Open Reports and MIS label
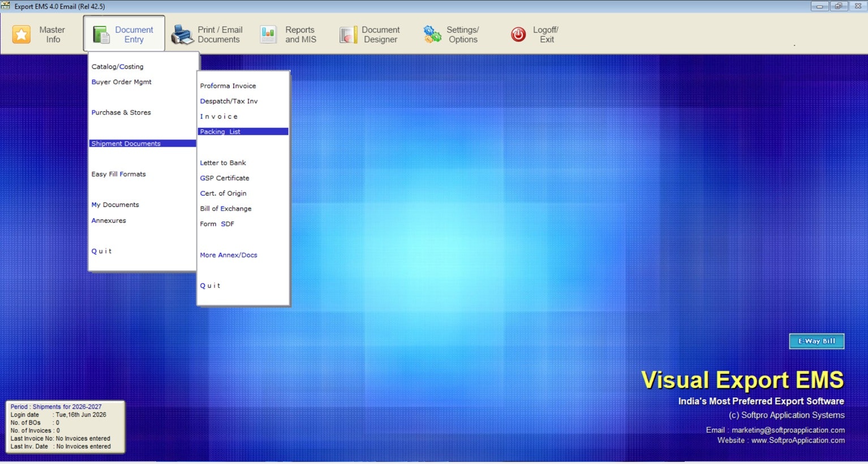Viewport: 868px width, 464px height. coord(300,35)
